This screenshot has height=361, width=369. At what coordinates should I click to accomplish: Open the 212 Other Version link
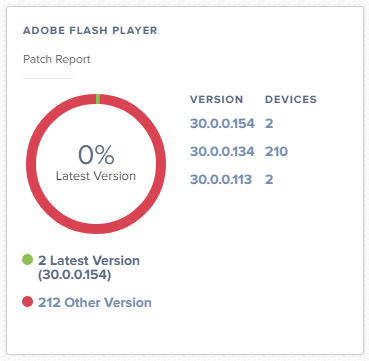[x=95, y=302]
